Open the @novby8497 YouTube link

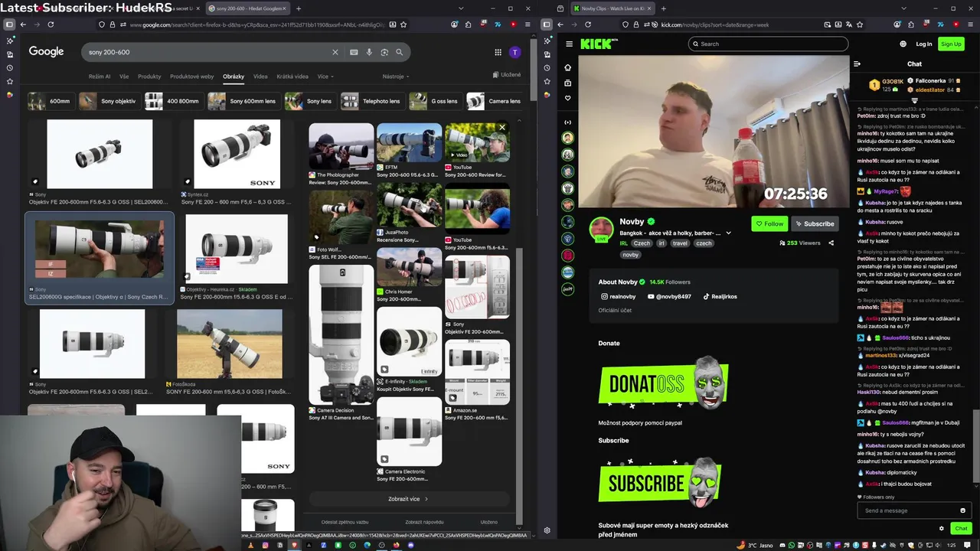point(669,296)
